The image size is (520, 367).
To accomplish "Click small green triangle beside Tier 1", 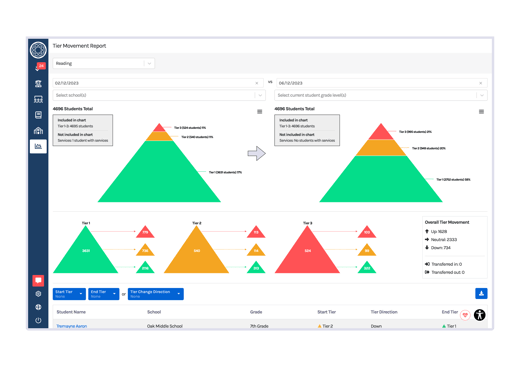I will pyautogui.click(x=145, y=268).
